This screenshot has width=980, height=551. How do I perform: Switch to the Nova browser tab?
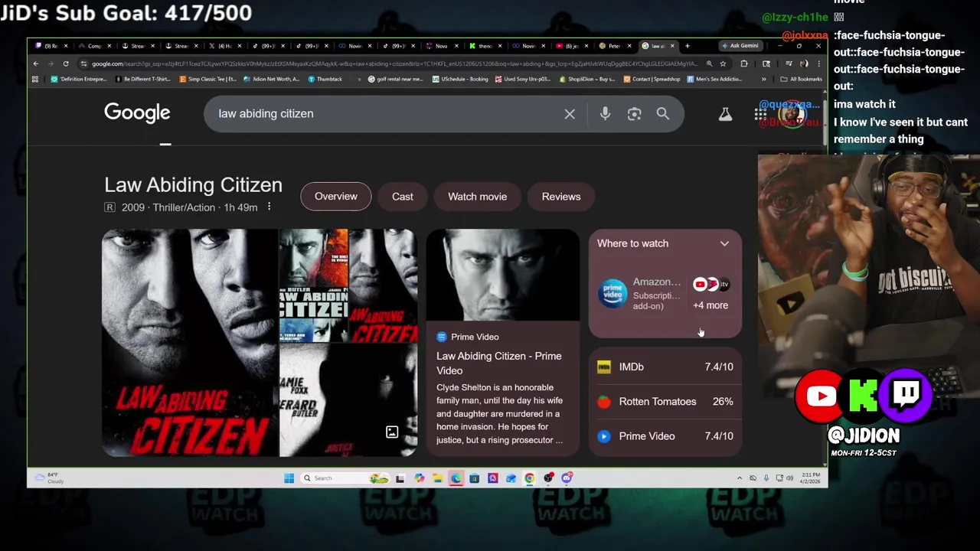[x=439, y=46]
